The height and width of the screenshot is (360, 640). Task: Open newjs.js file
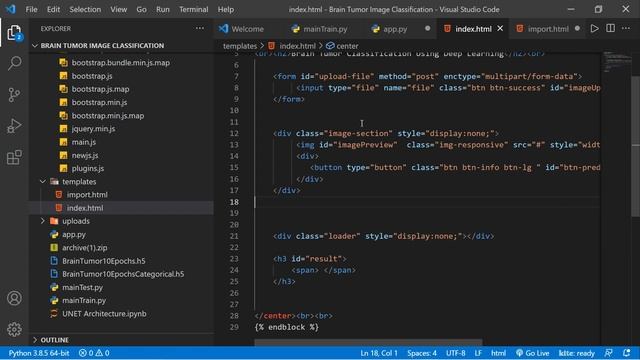coord(85,155)
